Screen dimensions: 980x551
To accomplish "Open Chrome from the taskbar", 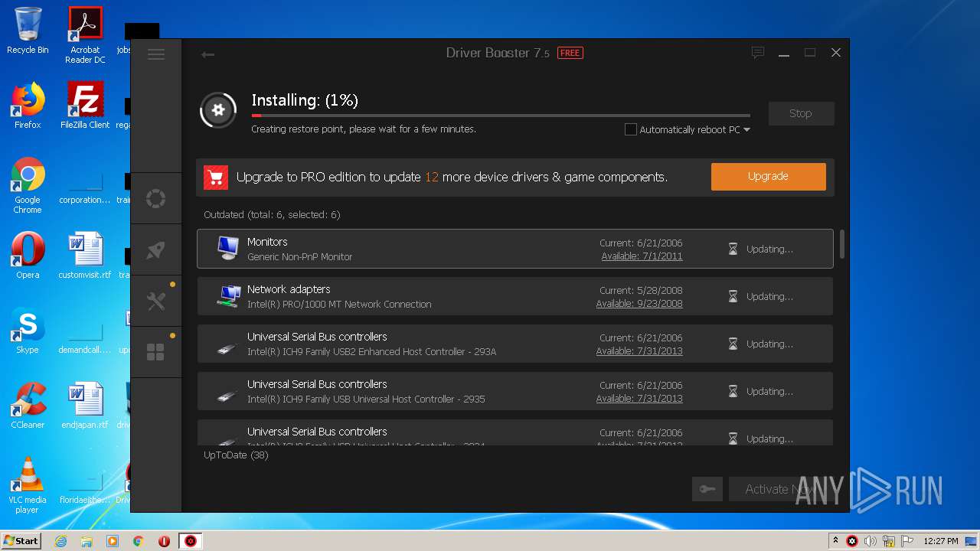I will (x=138, y=541).
